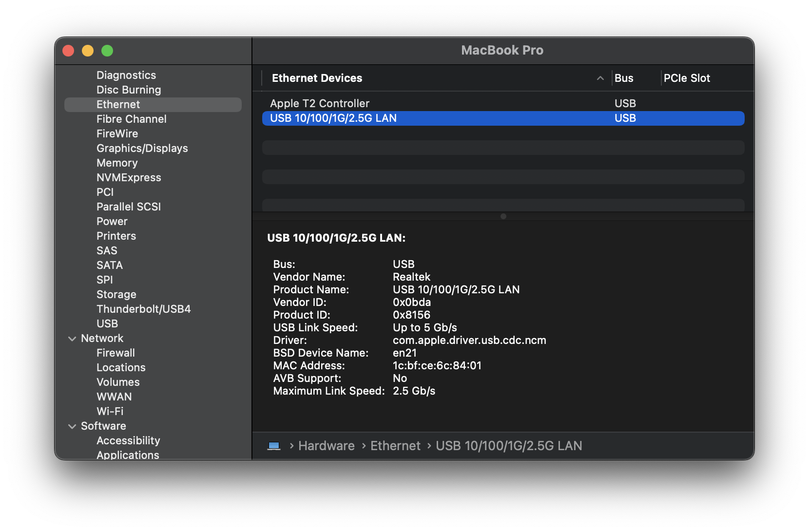Toggle sort order of Ethernet Devices column

click(600, 78)
